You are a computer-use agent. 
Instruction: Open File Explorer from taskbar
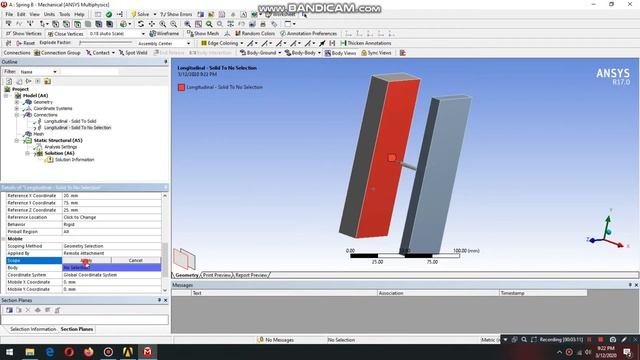30,352
